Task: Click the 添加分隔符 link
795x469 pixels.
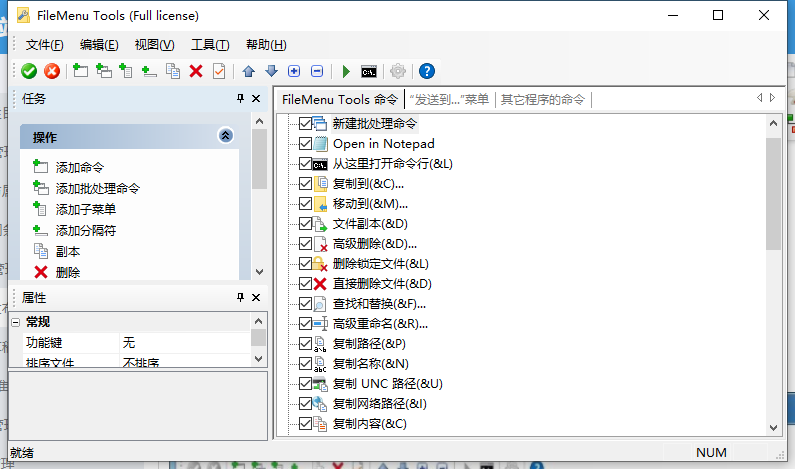Action: pyautogui.click(x=86, y=231)
